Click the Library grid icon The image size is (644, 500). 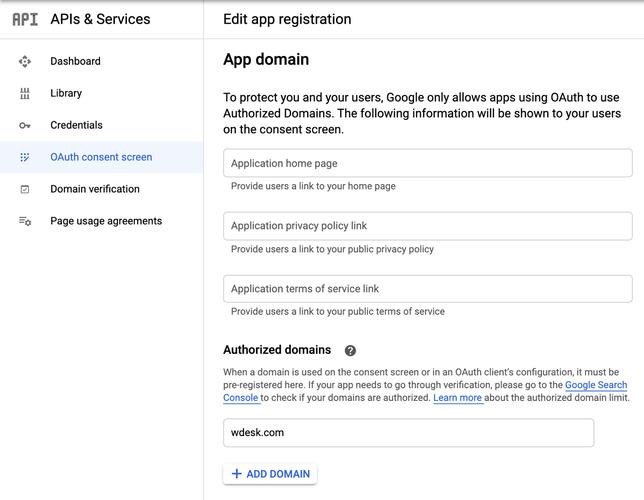point(25,93)
